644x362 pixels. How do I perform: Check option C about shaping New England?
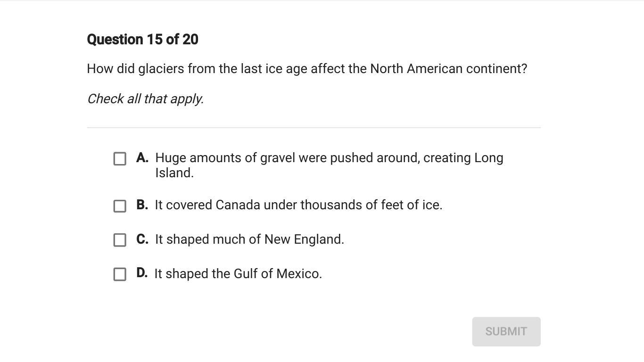[x=120, y=240]
